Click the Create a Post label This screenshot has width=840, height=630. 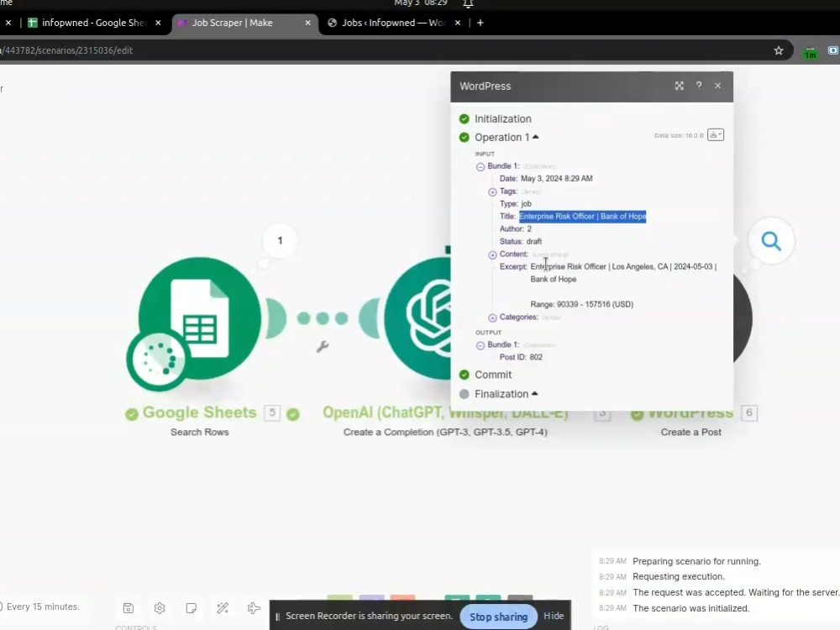(x=690, y=432)
